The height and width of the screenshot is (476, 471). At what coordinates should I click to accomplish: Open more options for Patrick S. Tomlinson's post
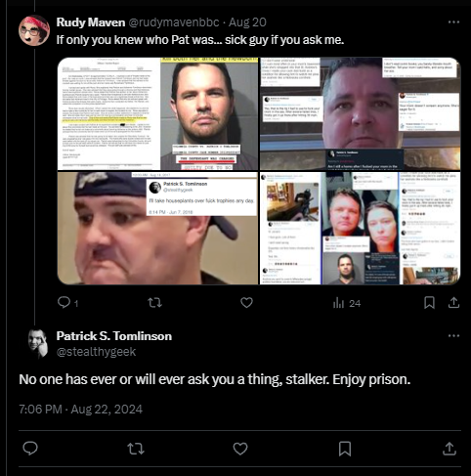pos(453,336)
